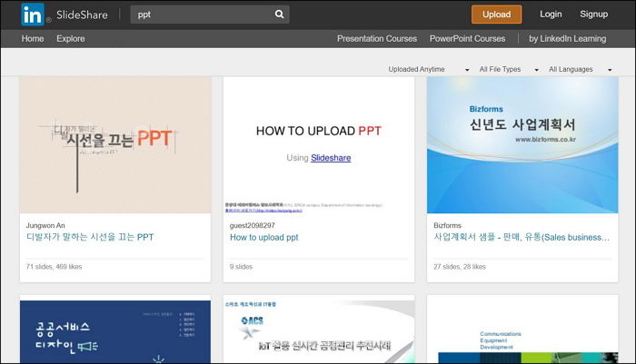The image size is (636, 364).
Task: Open Presentation Courses
Action: click(377, 38)
